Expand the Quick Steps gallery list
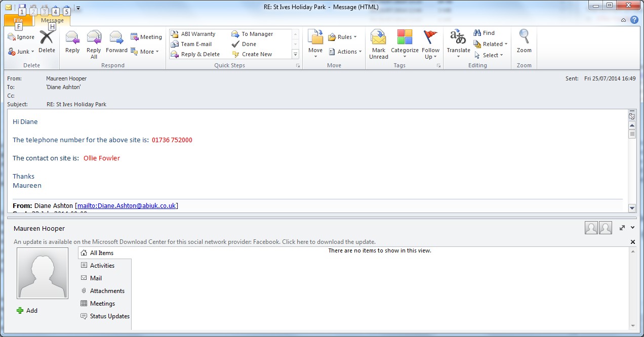 (x=296, y=54)
